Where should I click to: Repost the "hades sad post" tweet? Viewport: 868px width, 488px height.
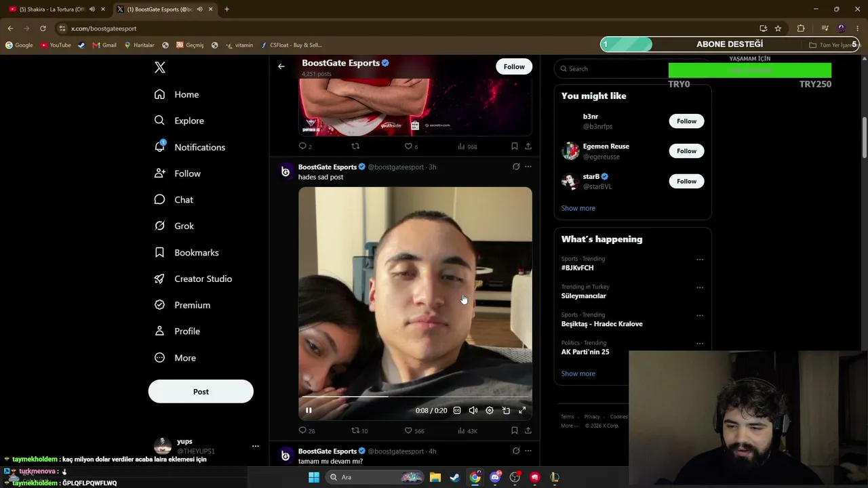pyautogui.click(x=355, y=430)
